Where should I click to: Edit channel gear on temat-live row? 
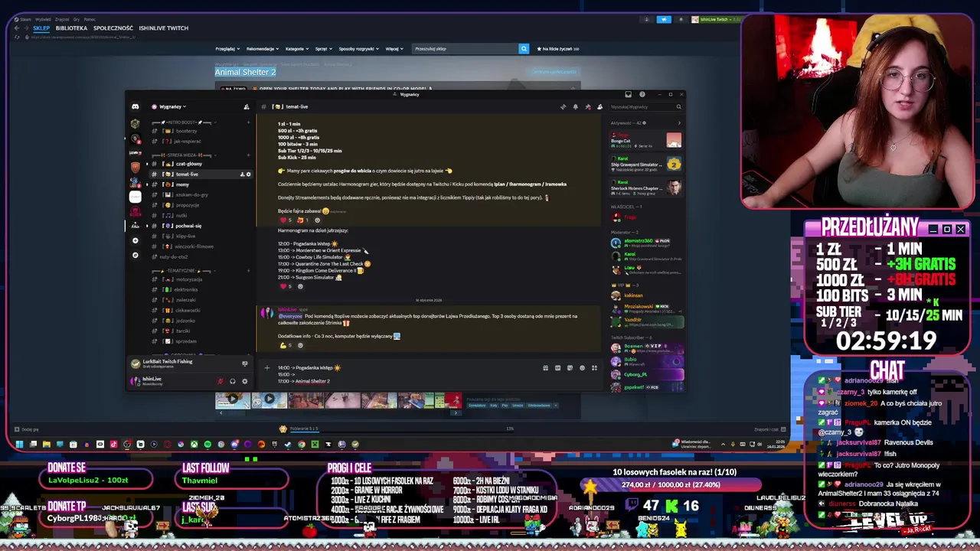(248, 174)
